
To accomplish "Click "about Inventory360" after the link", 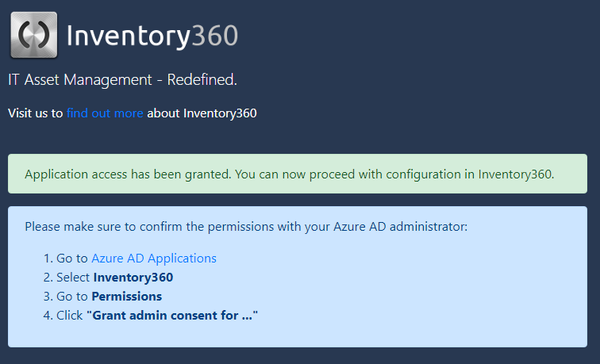I will coord(202,113).
